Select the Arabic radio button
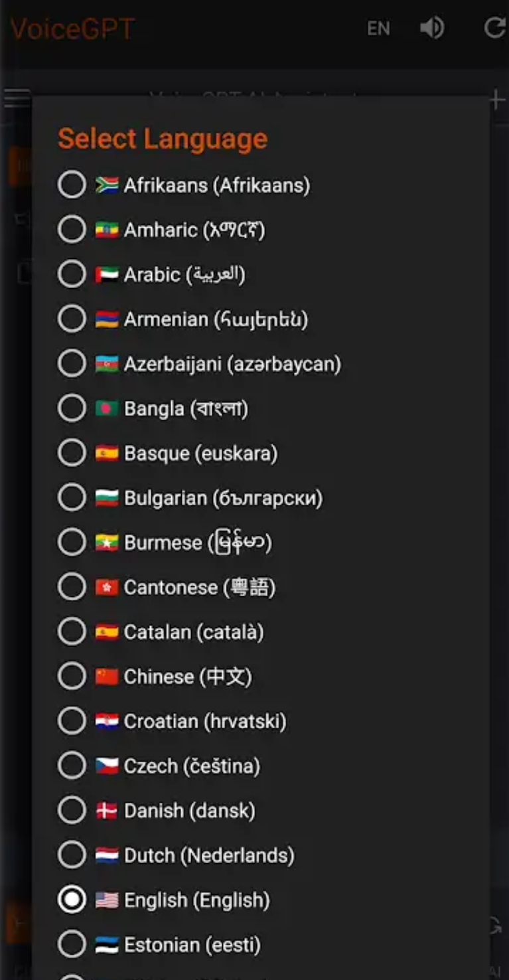Screen dimensions: 509x980 [72, 274]
